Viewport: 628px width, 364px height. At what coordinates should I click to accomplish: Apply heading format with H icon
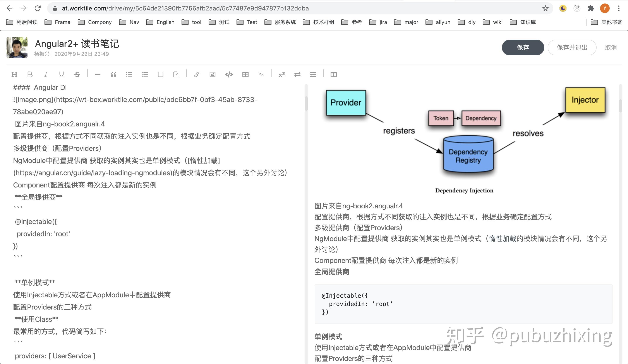pyautogui.click(x=14, y=75)
